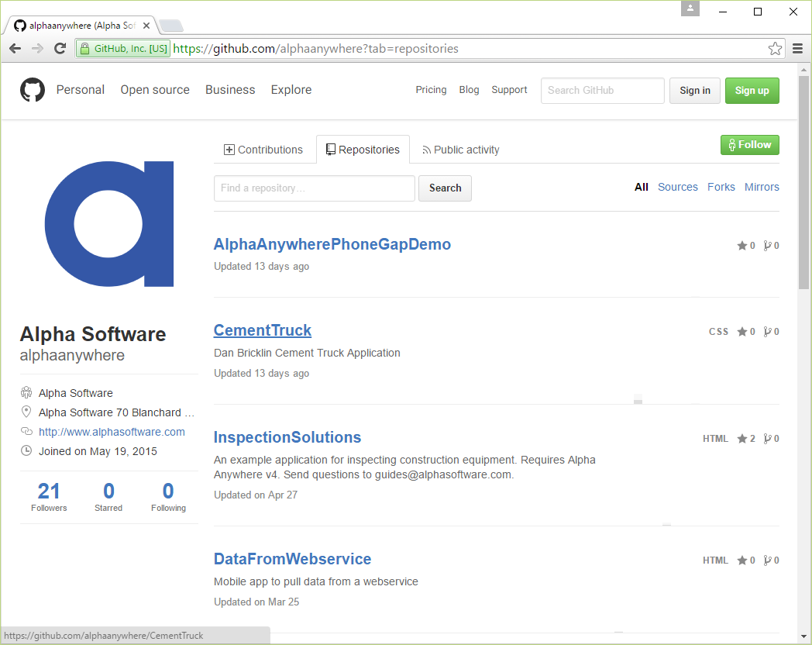Open the Open source nav item

(x=155, y=90)
